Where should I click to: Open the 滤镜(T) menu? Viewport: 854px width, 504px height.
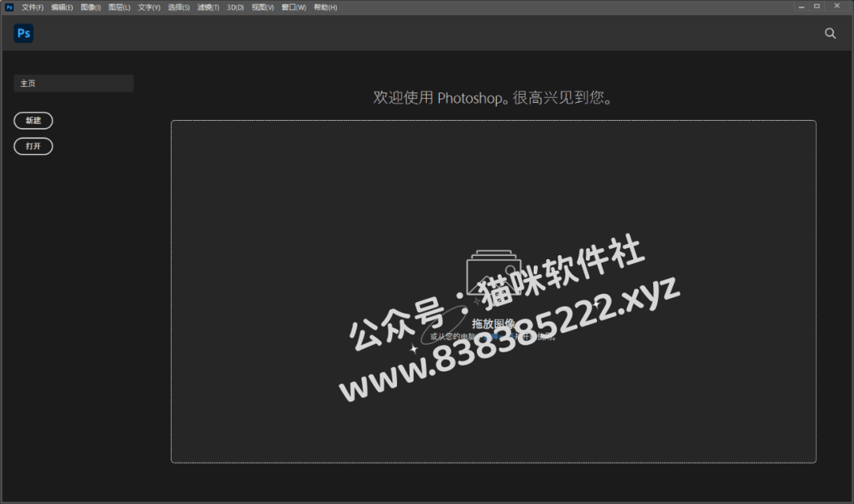pos(208,8)
